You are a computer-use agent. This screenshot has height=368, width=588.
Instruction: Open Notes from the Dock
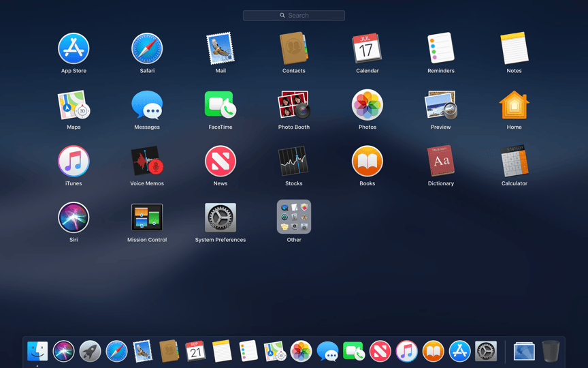pyautogui.click(x=222, y=351)
